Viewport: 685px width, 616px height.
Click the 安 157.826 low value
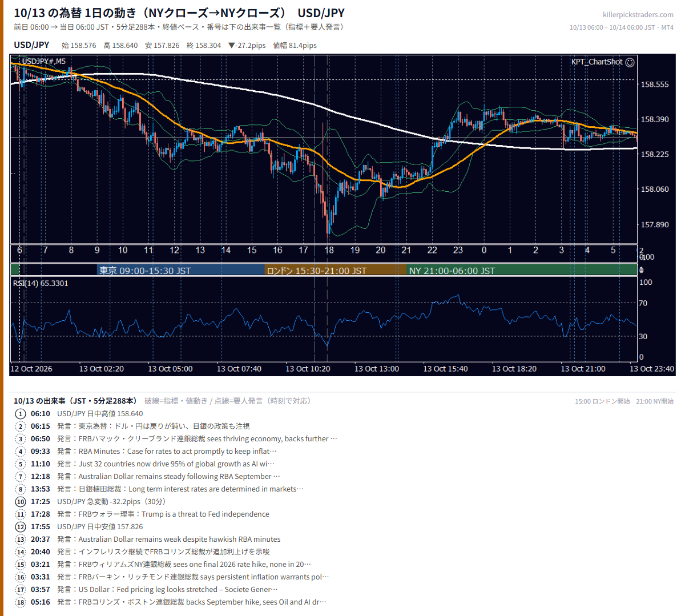162,46
